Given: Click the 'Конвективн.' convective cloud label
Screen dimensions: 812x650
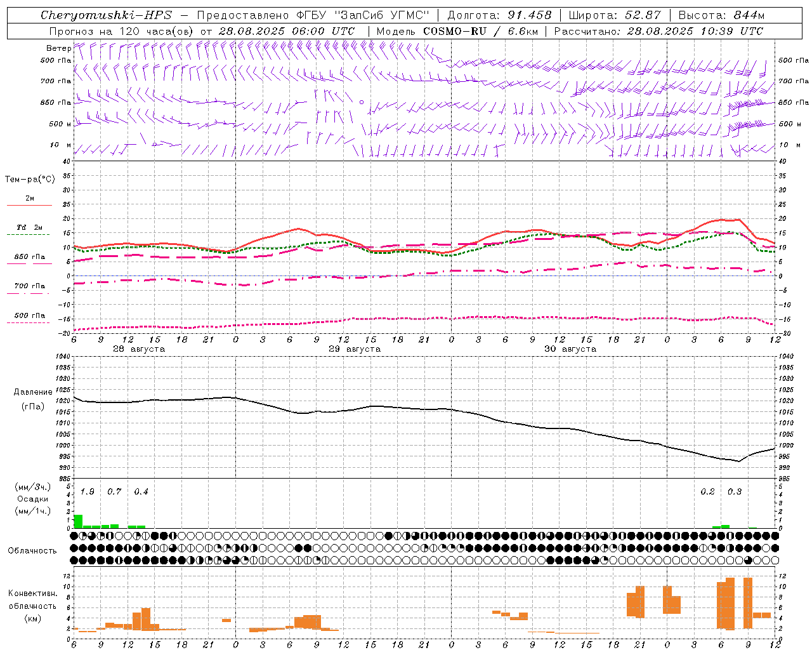Looking at the screenshot, I should [x=32, y=594].
